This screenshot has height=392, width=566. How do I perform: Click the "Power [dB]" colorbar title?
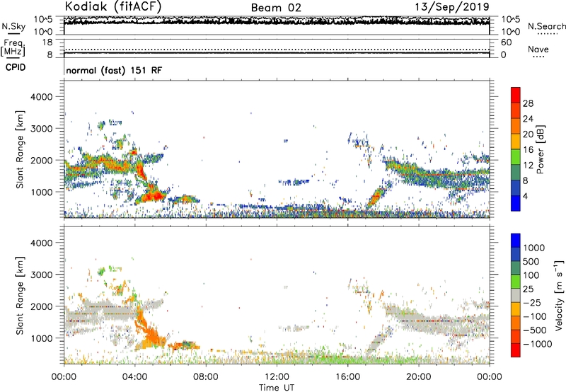540,149
